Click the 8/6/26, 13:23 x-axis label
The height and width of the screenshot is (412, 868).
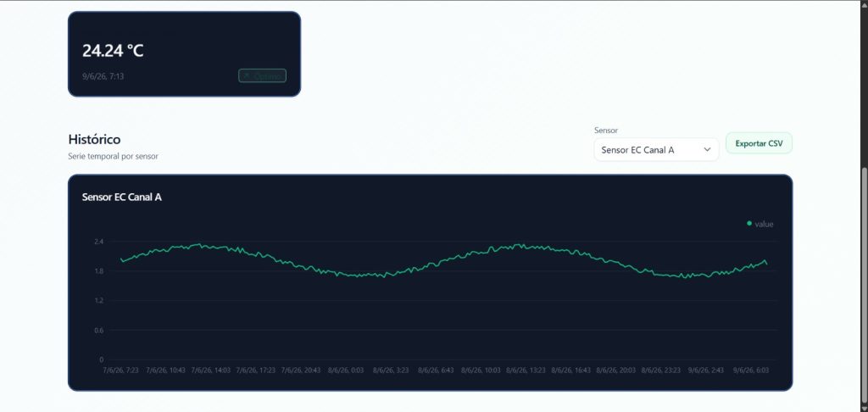(526, 370)
